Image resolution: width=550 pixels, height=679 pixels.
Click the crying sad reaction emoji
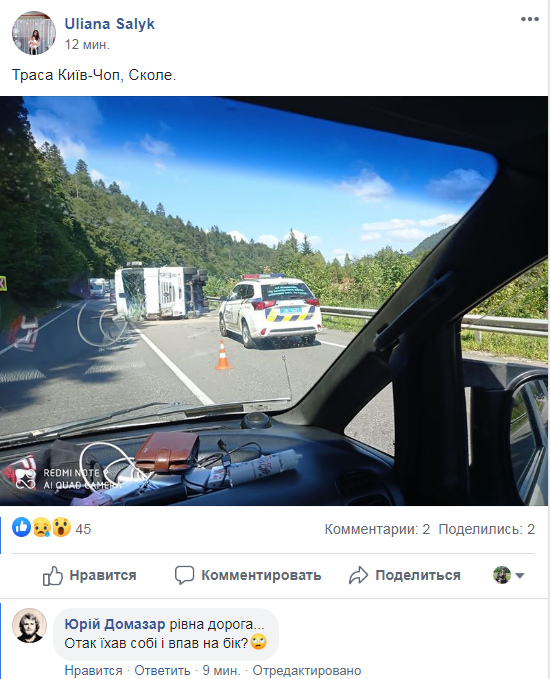pos(42,527)
